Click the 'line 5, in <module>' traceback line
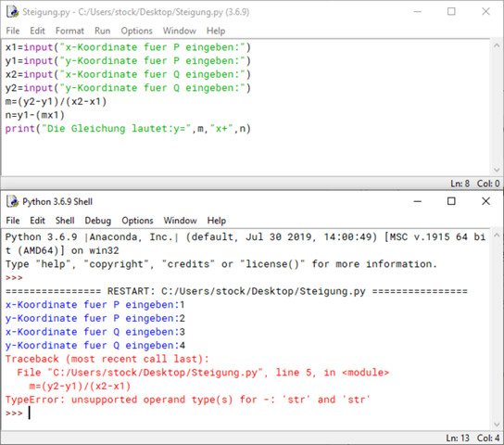This screenshot has height=445, width=504. click(203, 373)
